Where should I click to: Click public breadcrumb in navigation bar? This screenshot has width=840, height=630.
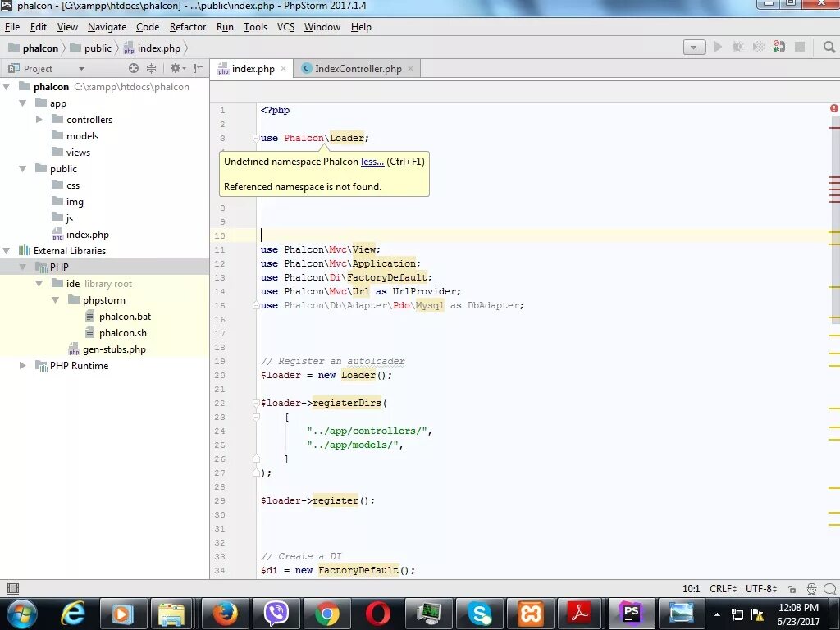[x=91, y=48]
